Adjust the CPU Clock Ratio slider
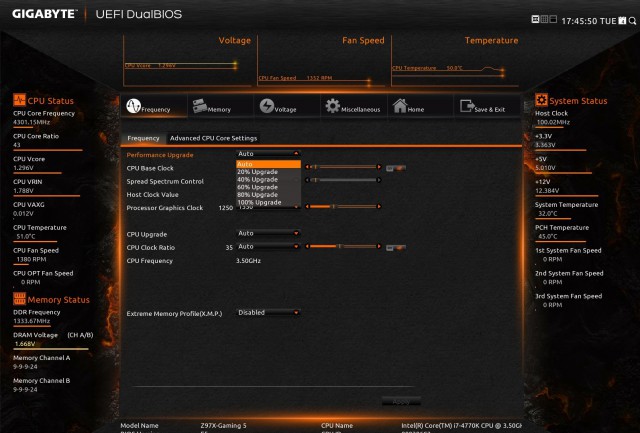640x433 pixels. (x=344, y=246)
